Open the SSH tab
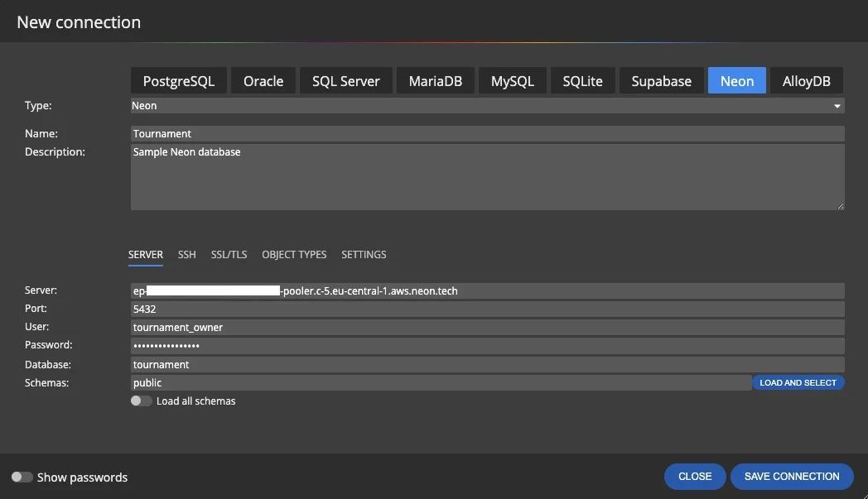The height and width of the screenshot is (499, 868). click(x=187, y=255)
